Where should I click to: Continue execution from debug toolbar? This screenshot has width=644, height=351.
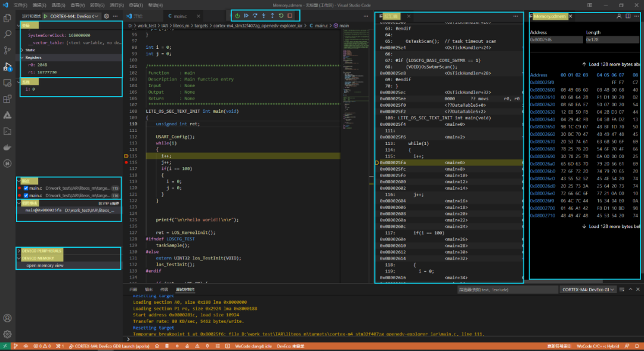click(246, 16)
